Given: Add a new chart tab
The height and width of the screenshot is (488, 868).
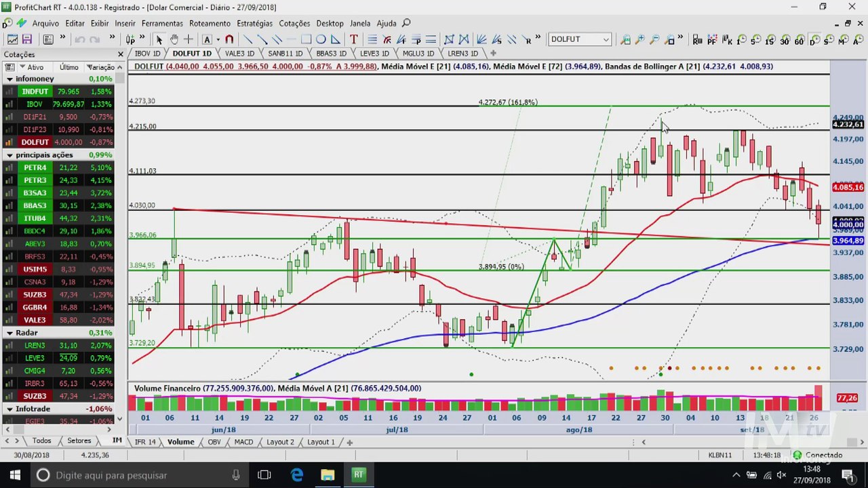Looking at the screenshot, I should click(493, 53).
